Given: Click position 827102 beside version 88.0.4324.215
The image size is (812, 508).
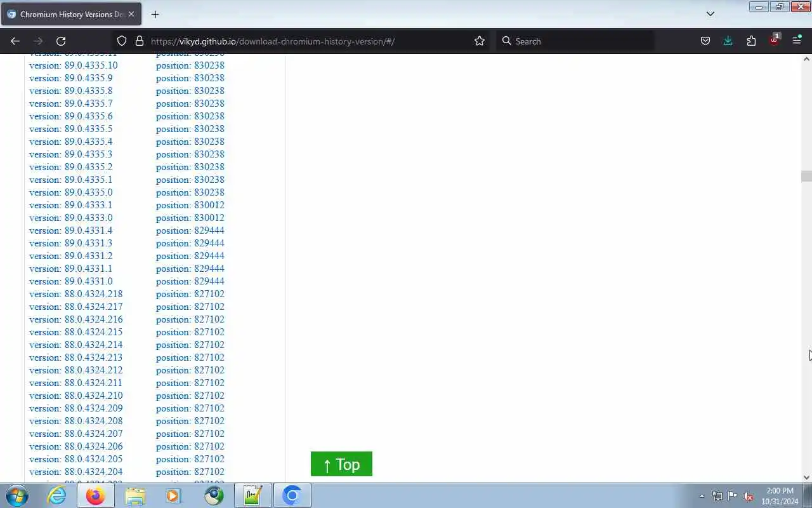Looking at the screenshot, I should 190,332.
